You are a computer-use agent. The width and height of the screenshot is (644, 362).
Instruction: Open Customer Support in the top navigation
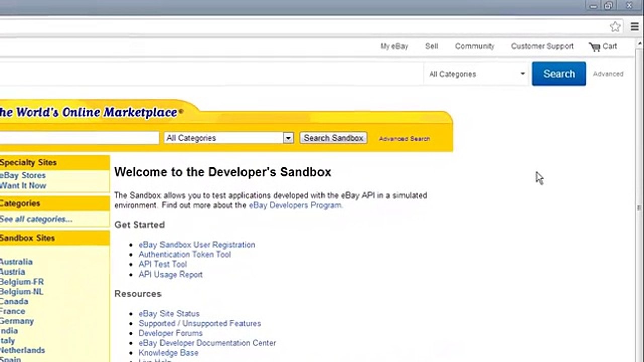pyautogui.click(x=542, y=46)
